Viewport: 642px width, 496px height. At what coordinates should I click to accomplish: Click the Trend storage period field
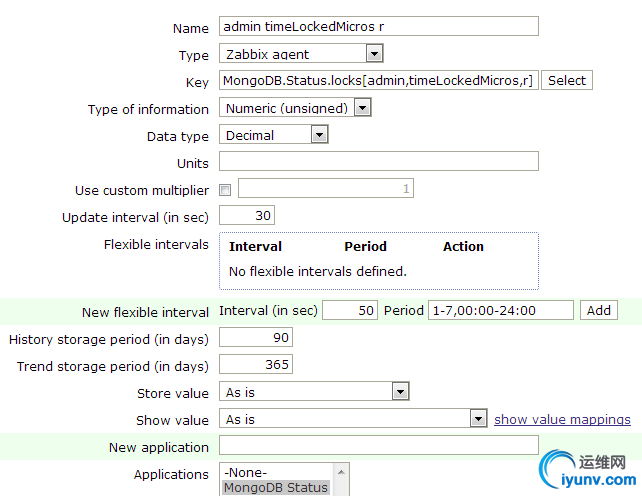[x=255, y=365]
